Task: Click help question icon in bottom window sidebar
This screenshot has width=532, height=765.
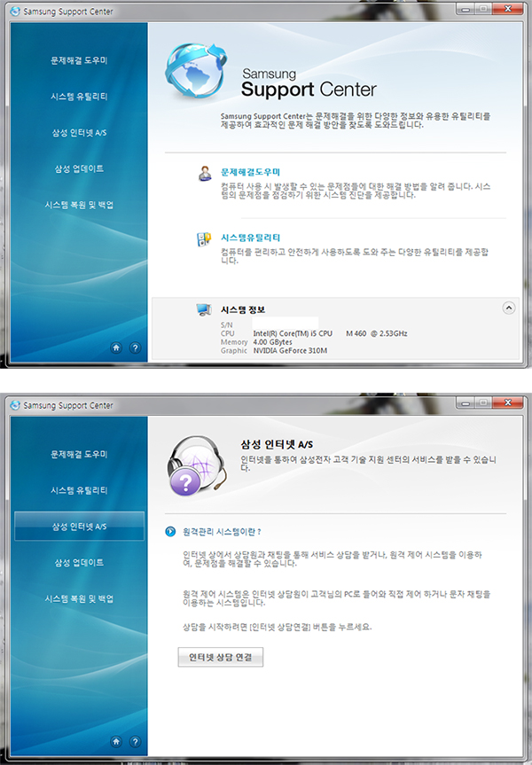Action: [x=135, y=742]
